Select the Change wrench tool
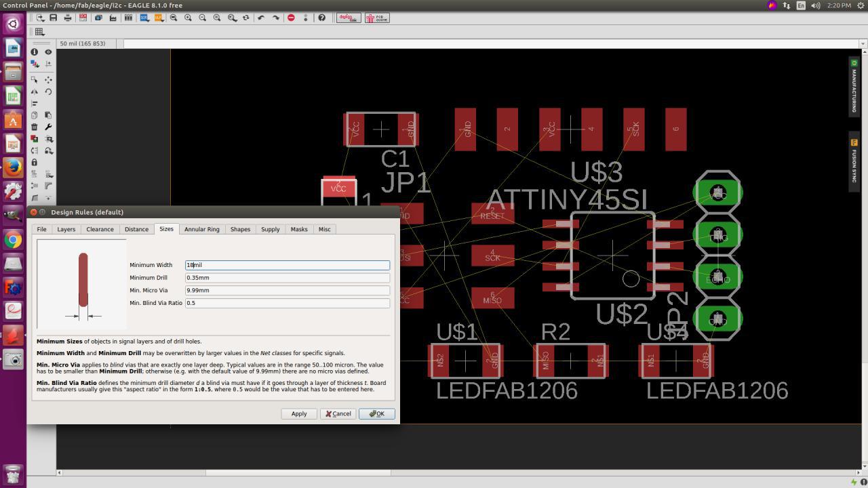This screenshot has width=868, height=488. pos(48,127)
